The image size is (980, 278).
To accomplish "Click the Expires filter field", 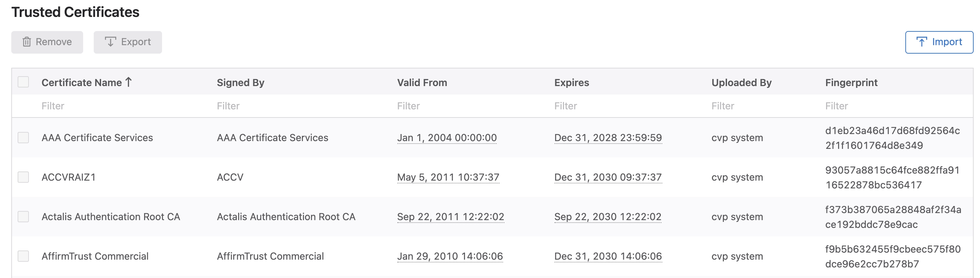I will coord(624,106).
